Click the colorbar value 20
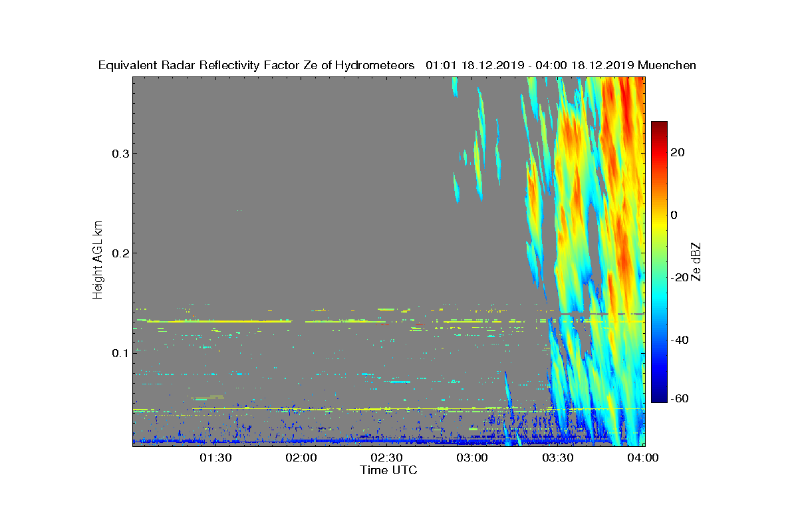The image size is (798, 532). 678,152
